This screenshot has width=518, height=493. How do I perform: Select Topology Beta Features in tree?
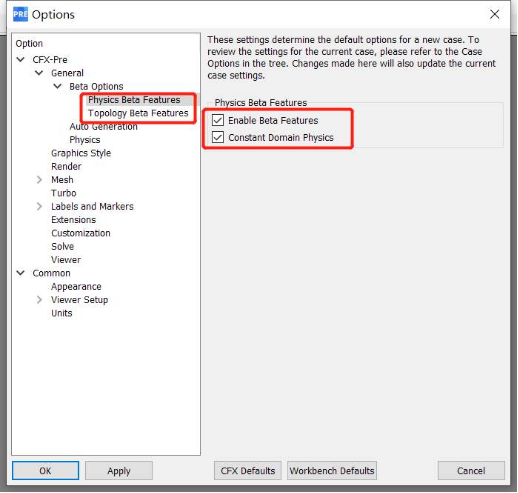click(138, 113)
